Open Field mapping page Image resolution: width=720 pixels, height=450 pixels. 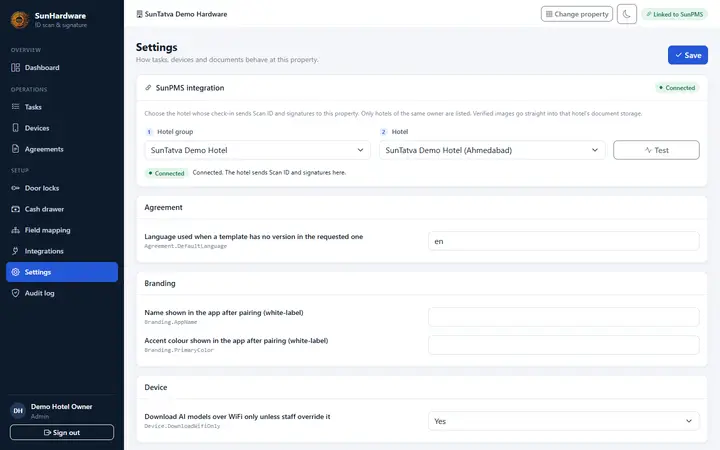tap(62, 230)
